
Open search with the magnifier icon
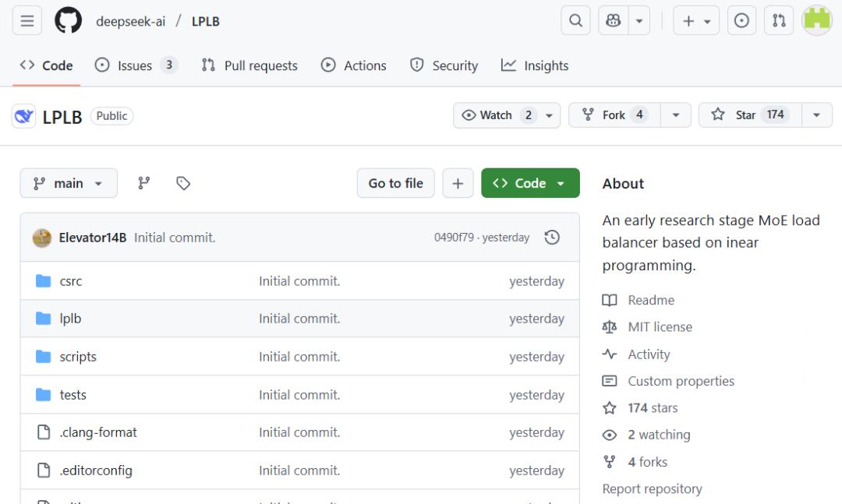click(575, 21)
